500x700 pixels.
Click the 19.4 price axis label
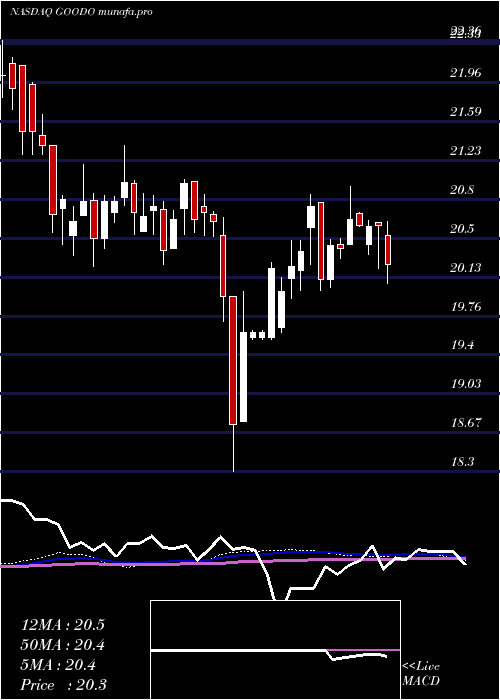(462, 345)
